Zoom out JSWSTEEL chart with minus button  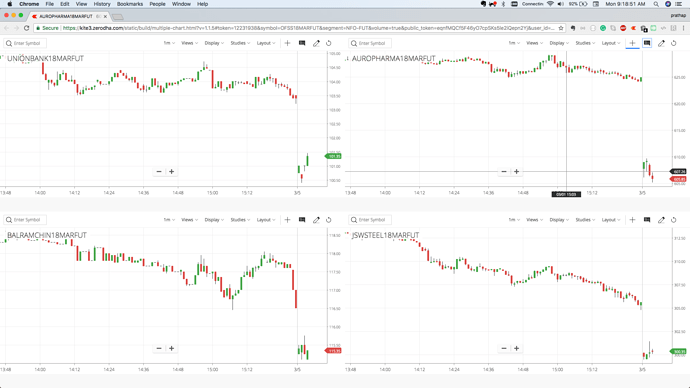(504, 348)
